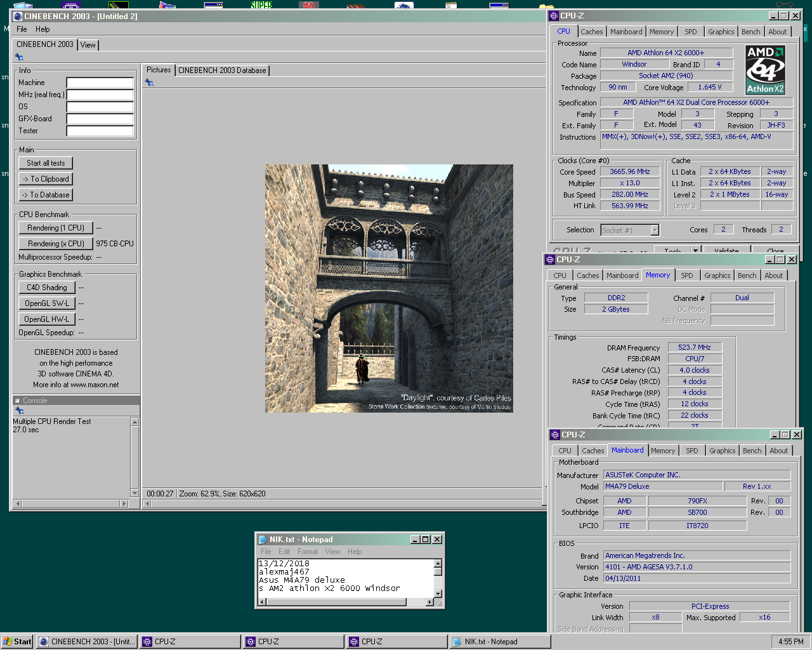Click the Machine input field
This screenshot has width=812, height=650.
point(100,83)
